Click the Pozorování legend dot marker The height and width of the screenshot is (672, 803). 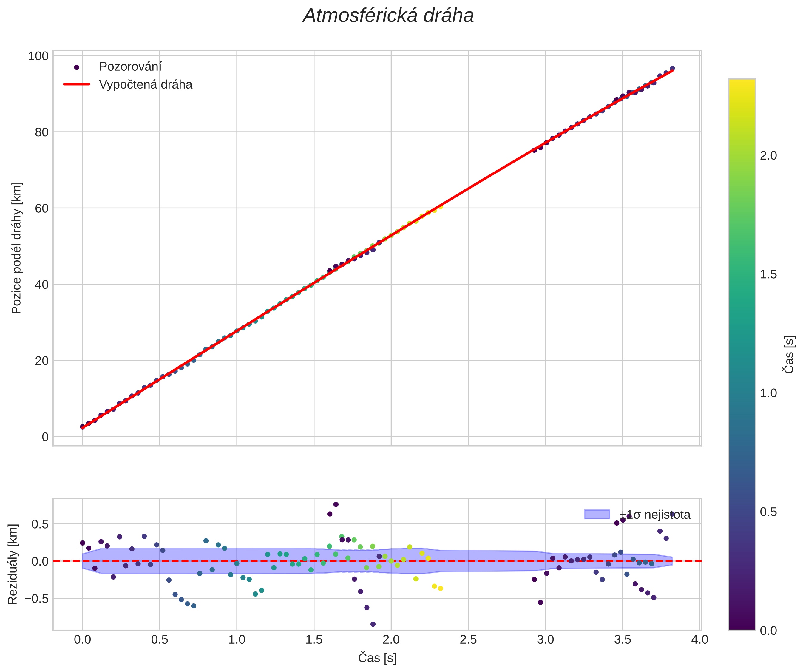point(76,67)
